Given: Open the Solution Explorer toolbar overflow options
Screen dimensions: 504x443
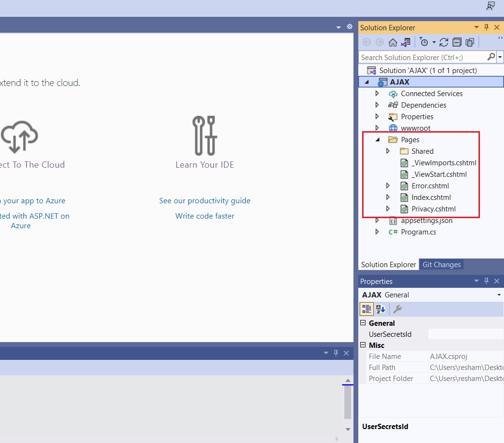Looking at the screenshot, I should [500, 38].
